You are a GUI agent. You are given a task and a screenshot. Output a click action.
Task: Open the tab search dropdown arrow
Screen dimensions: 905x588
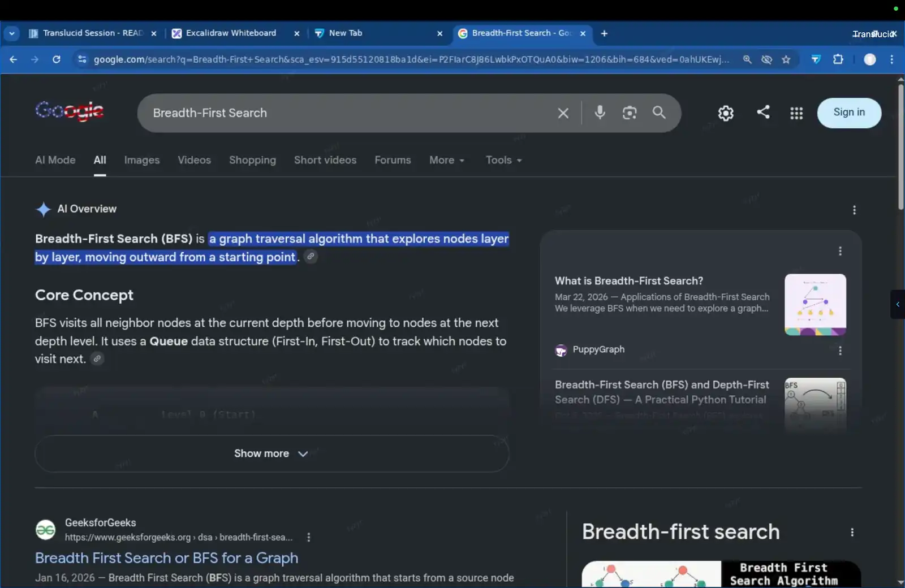click(11, 33)
